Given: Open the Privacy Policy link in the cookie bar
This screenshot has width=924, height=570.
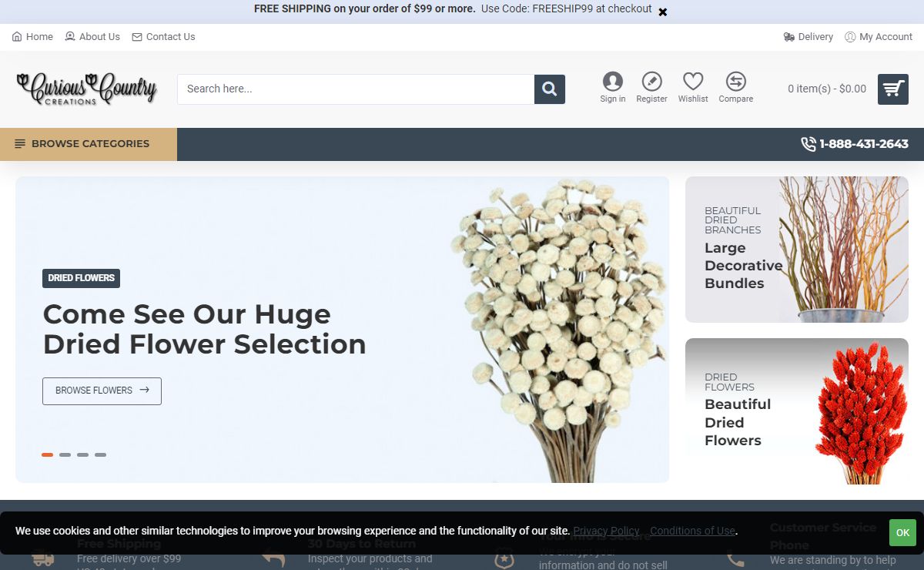Looking at the screenshot, I should coord(606,531).
